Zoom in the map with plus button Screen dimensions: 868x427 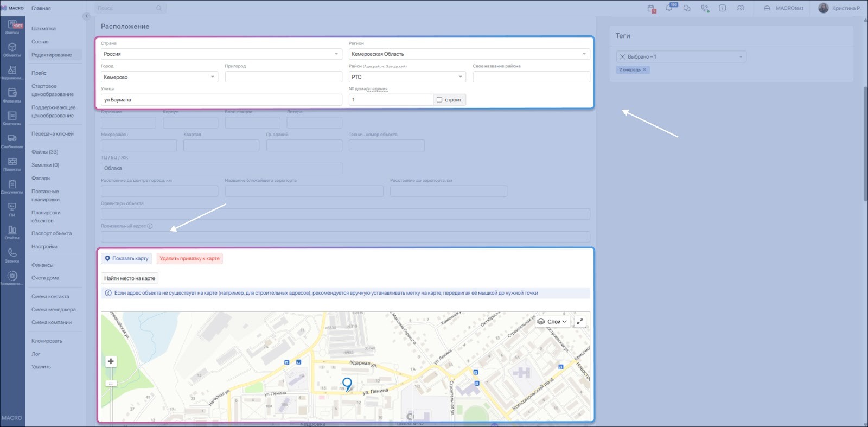(111, 361)
